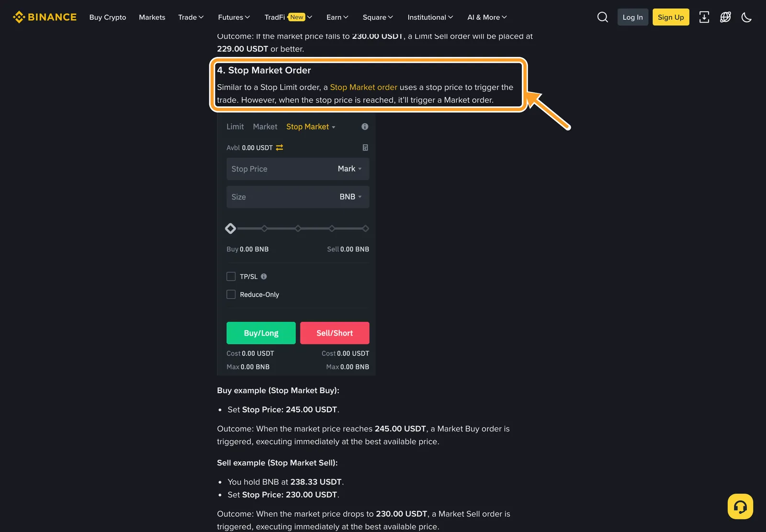The width and height of the screenshot is (766, 532).
Task: Follow the Stop Market order link
Action: click(x=363, y=87)
